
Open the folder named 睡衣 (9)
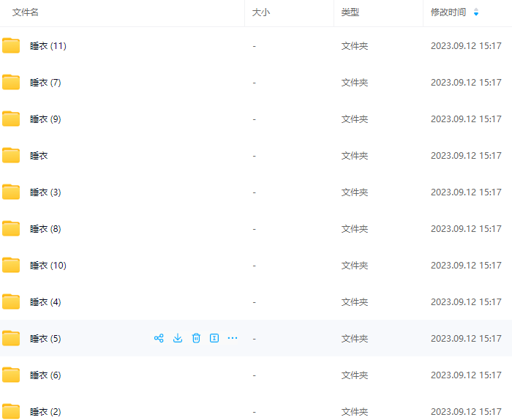click(45, 119)
